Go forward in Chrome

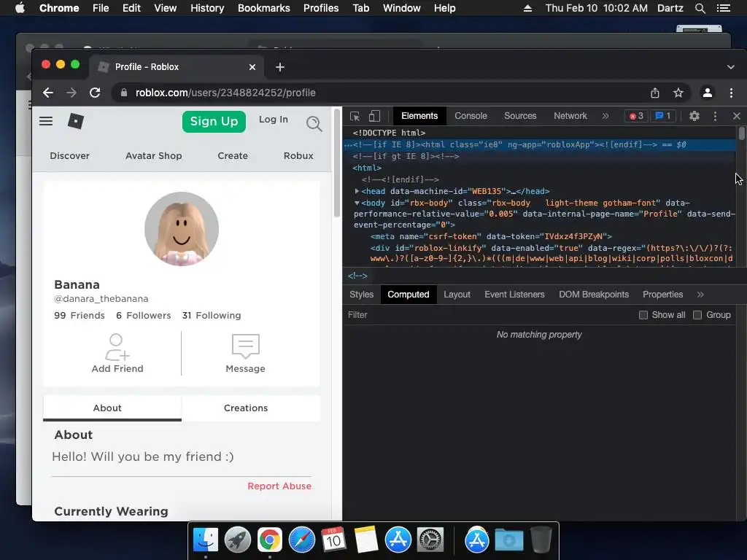click(x=71, y=93)
